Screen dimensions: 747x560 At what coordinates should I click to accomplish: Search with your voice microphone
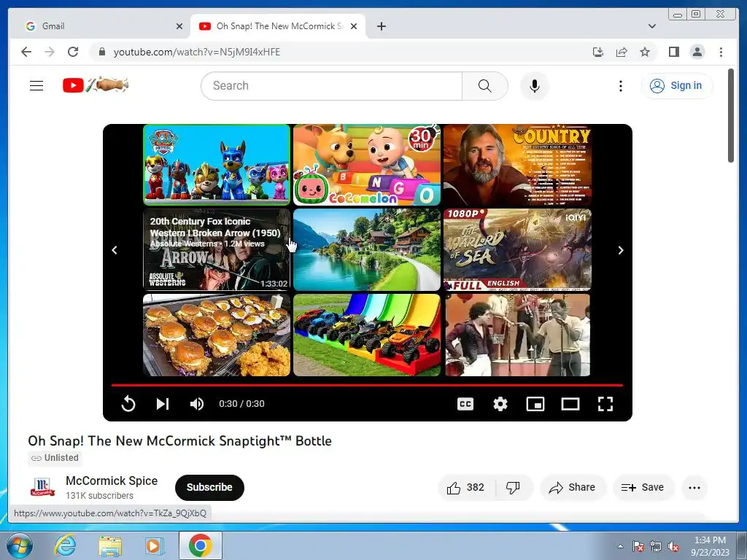tap(535, 86)
